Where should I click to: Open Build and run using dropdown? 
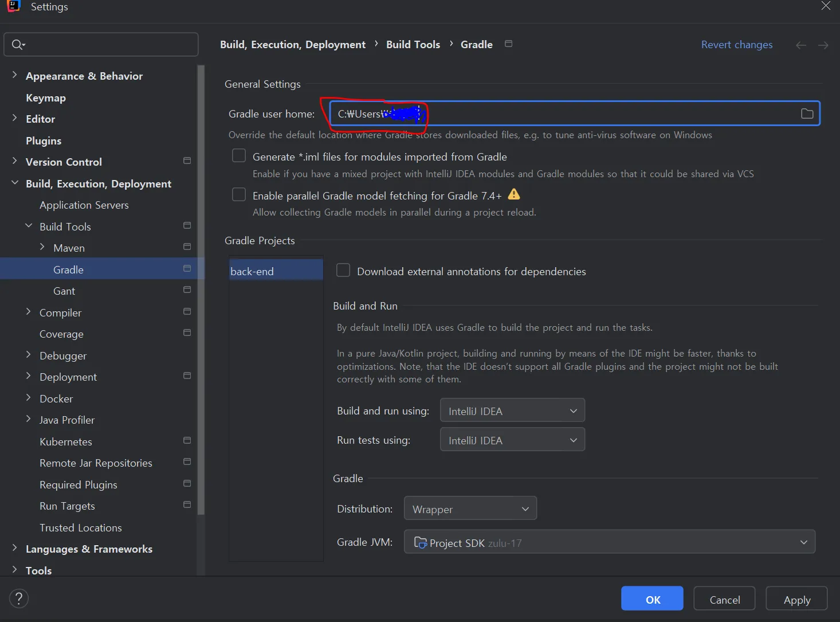pyautogui.click(x=512, y=410)
